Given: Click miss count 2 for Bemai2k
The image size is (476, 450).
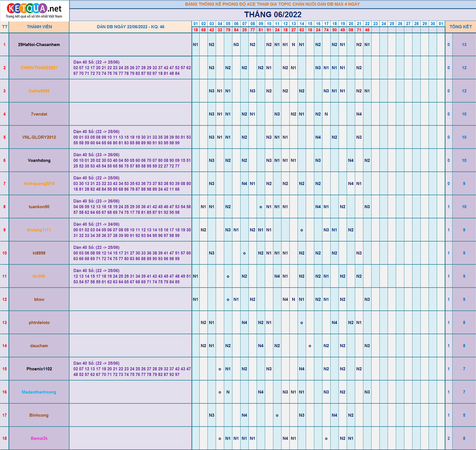Looking at the screenshot, I should (449, 438).
